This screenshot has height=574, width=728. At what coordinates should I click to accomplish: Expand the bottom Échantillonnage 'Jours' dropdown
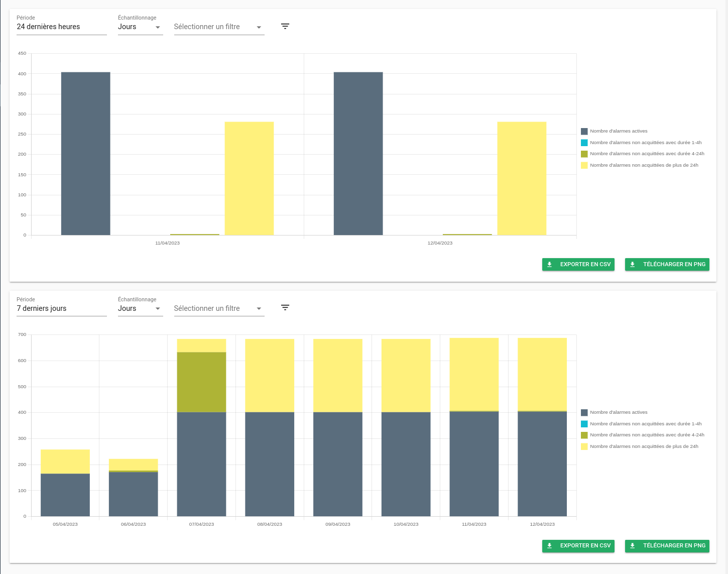click(x=140, y=308)
